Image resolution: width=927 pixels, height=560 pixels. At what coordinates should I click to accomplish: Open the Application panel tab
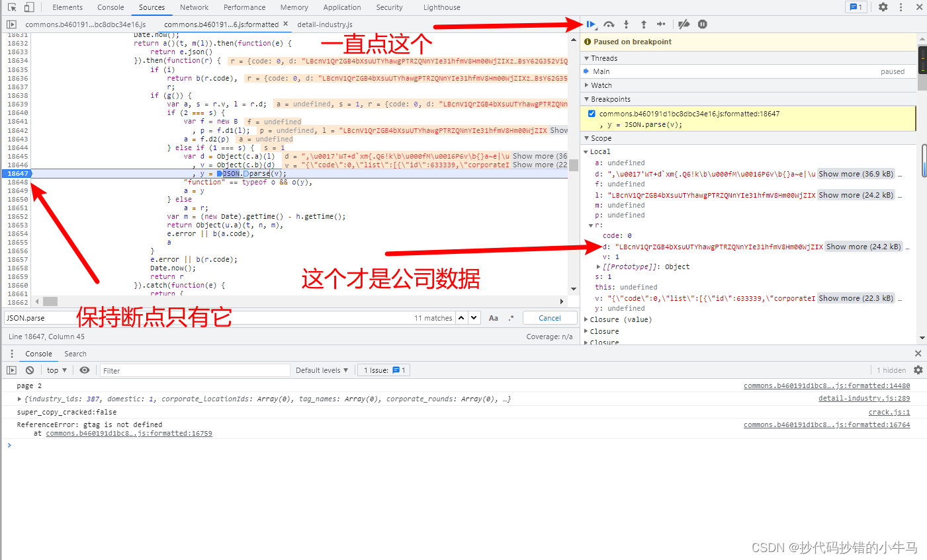tap(342, 7)
